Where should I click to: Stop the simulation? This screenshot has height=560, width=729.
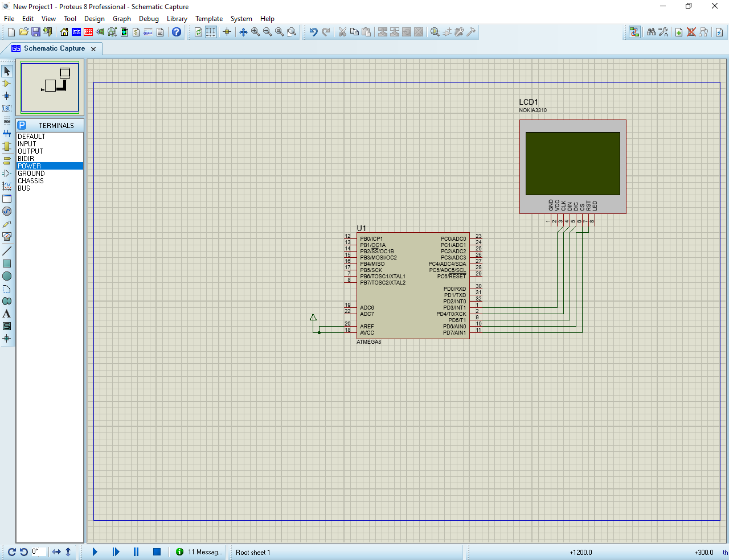[157, 552]
